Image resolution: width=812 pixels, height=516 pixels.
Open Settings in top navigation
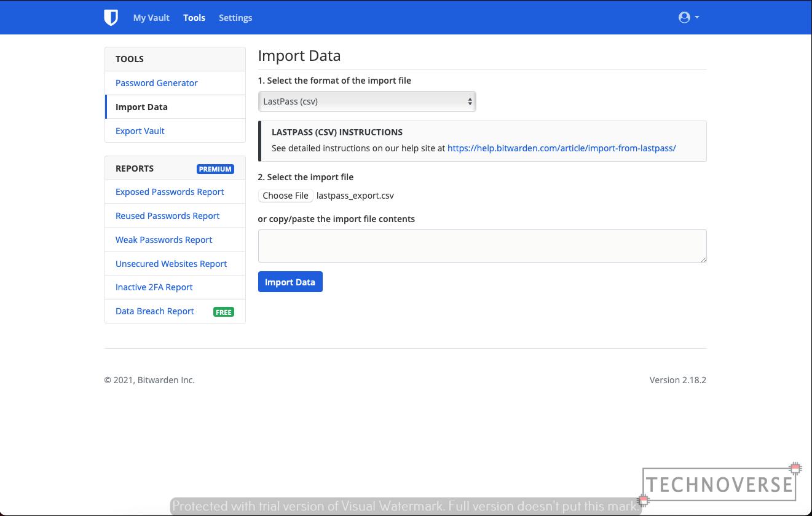click(235, 18)
